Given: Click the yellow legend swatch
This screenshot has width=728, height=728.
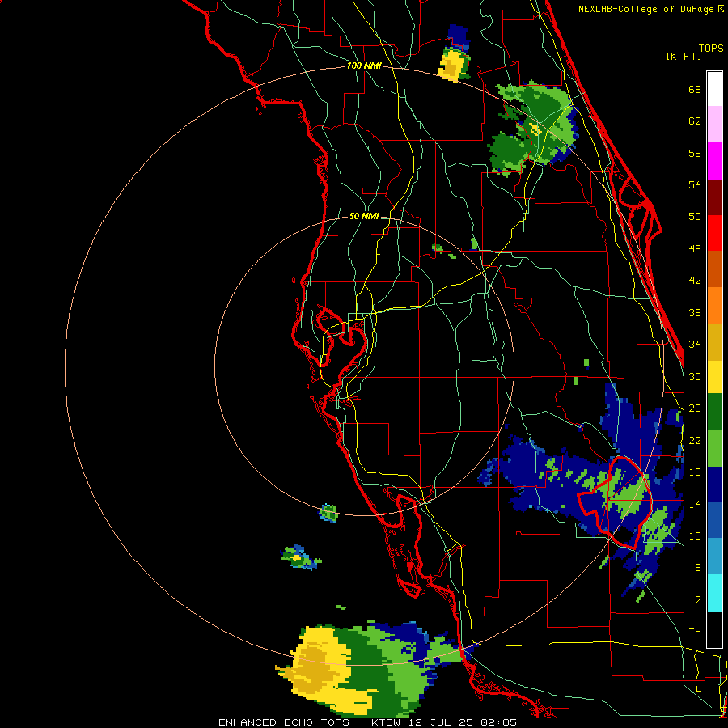Looking at the screenshot, I should [714, 376].
